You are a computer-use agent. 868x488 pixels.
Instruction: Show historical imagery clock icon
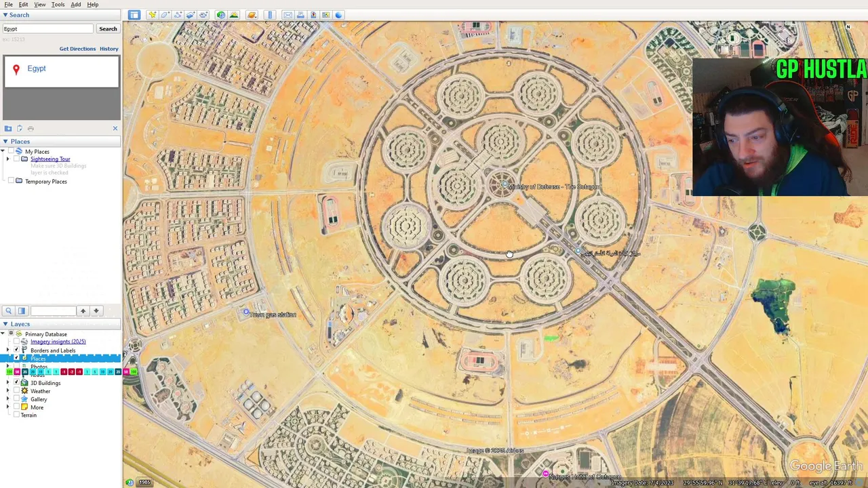click(x=221, y=15)
